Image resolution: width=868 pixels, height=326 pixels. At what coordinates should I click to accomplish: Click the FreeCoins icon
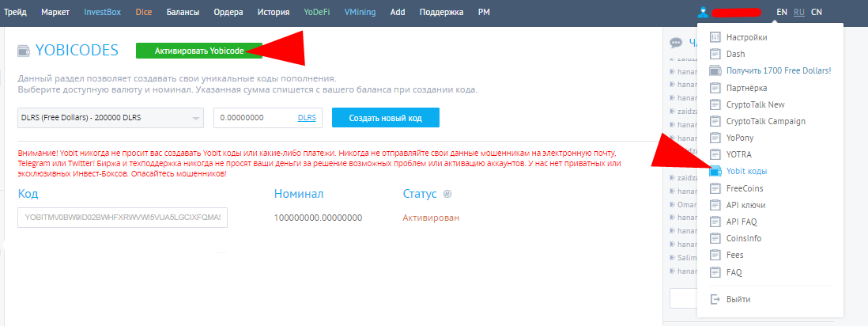(715, 188)
